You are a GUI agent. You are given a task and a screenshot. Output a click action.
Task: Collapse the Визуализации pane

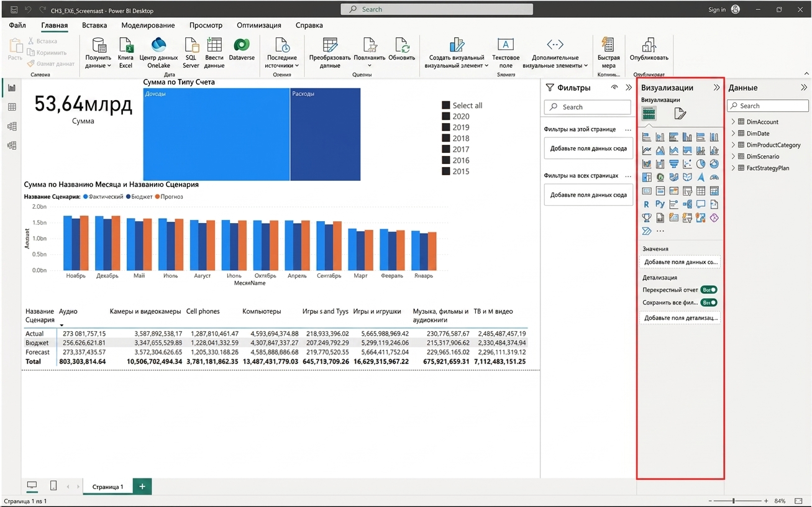(716, 88)
